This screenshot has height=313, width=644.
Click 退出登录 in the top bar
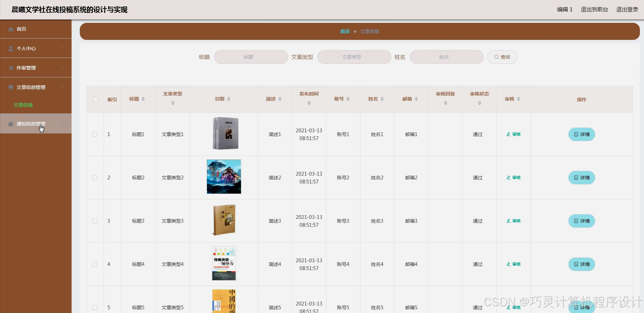coord(627,10)
